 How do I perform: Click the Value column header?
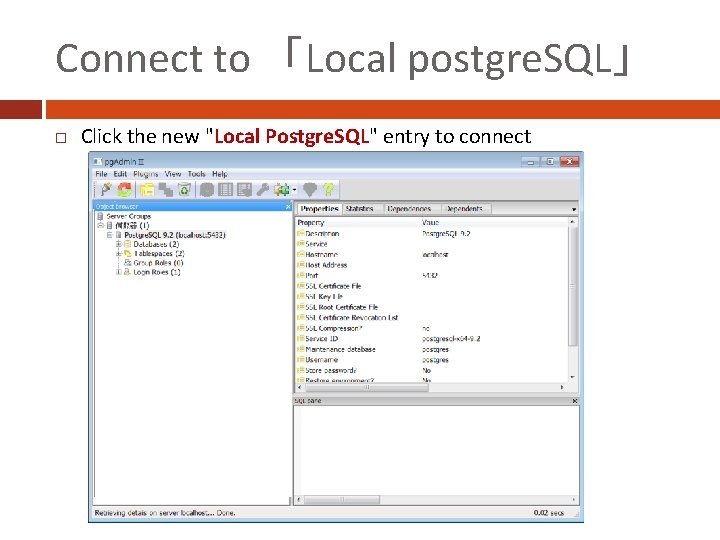[x=494, y=222]
